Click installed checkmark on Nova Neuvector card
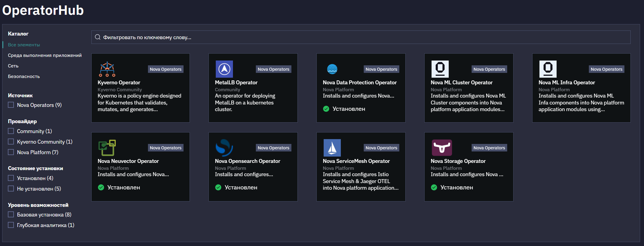This screenshot has width=644, height=246. [101, 187]
